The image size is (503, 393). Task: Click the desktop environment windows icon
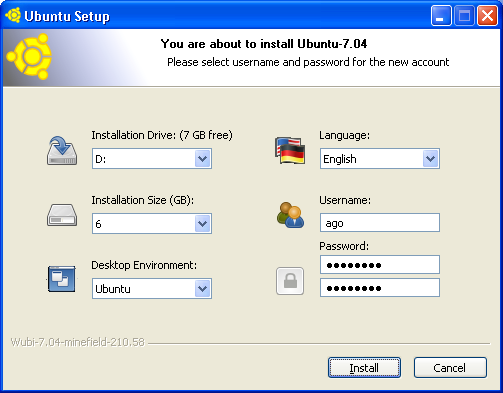62,279
